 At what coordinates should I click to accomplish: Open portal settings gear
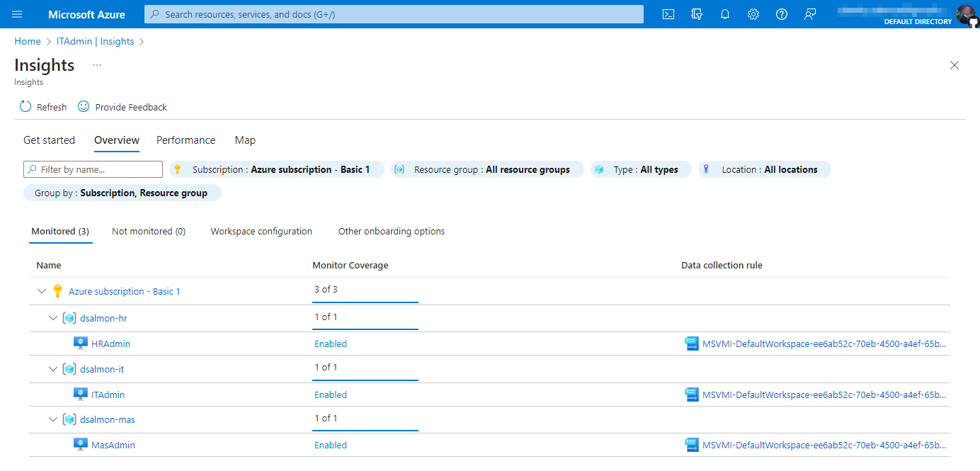(x=753, y=14)
